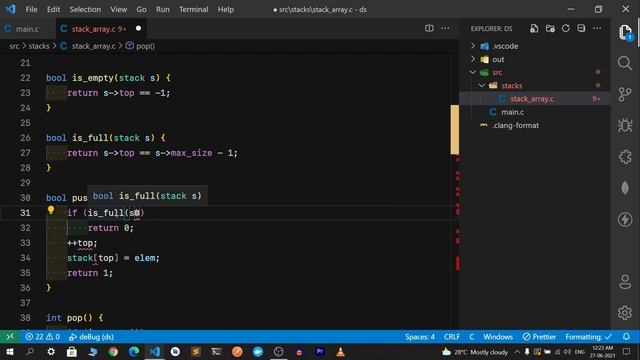
Task: Expand the .vscode folder
Action: (x=473, y=46)
